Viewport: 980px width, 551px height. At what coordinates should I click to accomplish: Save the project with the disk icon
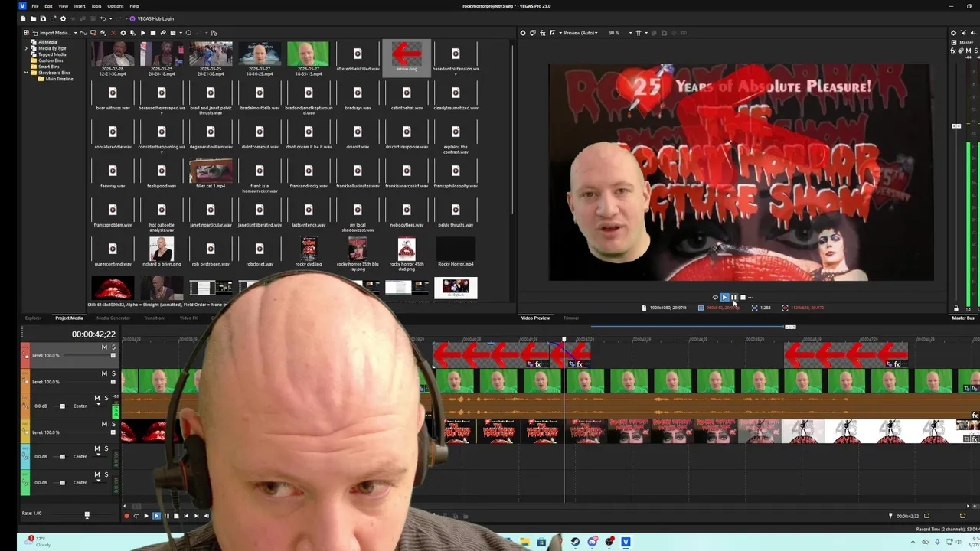43,18
